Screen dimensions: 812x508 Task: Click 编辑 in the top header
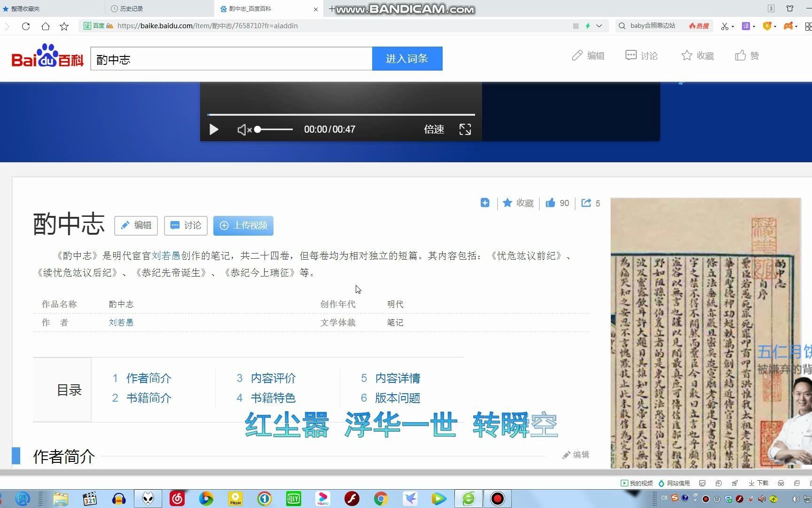[x=588, y=56]
